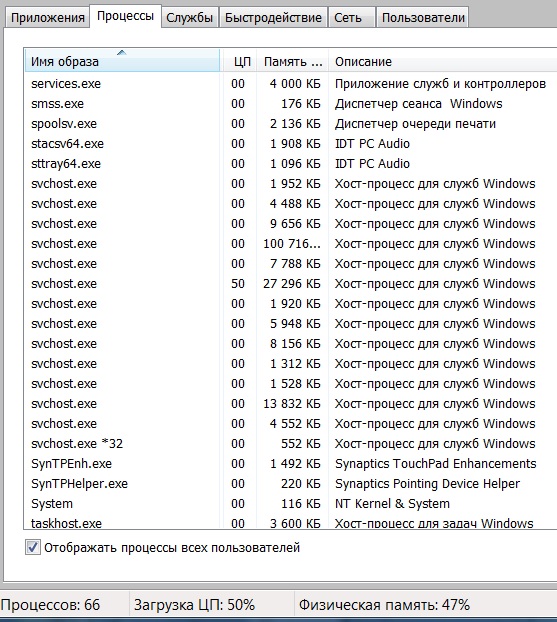
Task: Select svchost.exe using 5 948 КБ
Action: coord(290,324)
